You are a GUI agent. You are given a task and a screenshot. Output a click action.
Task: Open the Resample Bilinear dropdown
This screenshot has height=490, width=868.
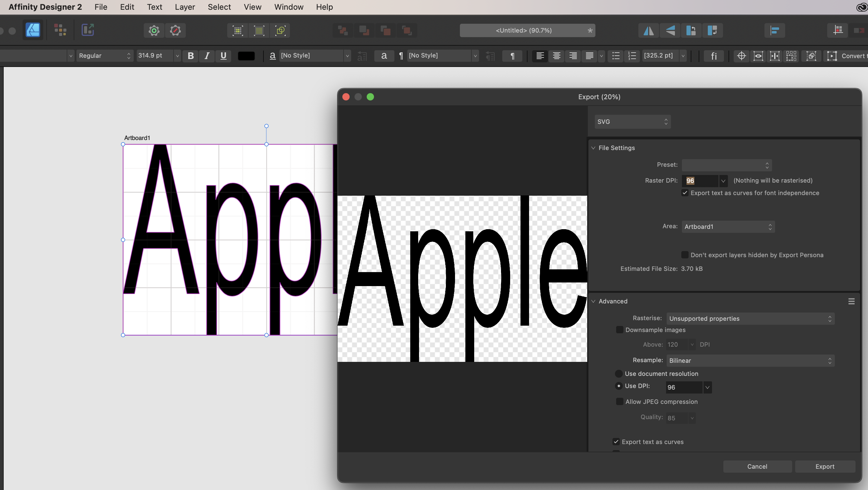(750, 360)
